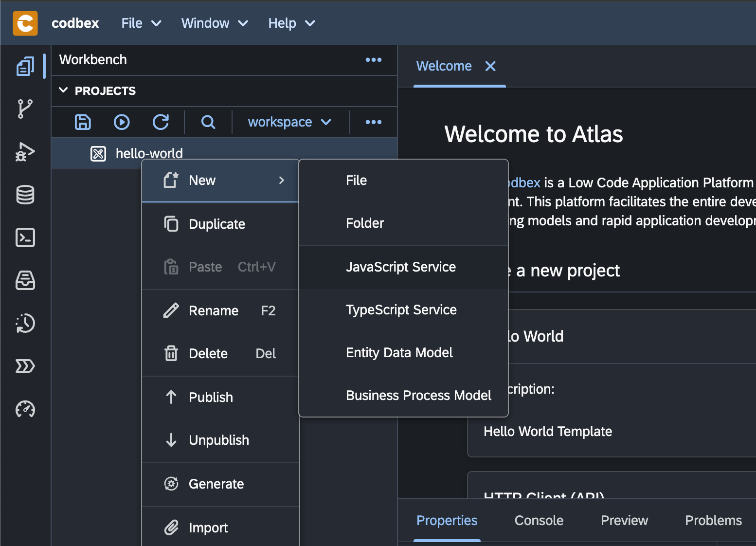Open the Help menu

pos(291,23)
